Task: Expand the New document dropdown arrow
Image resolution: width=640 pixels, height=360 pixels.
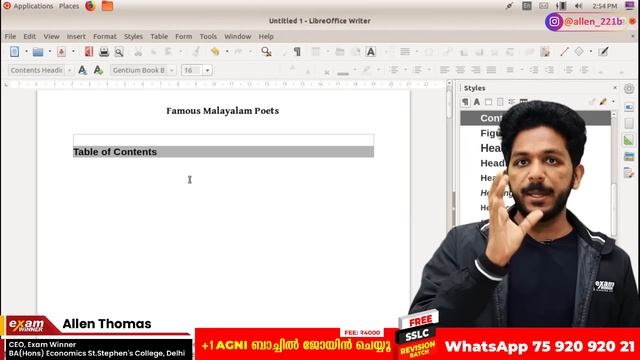Action: coord(26,52)
